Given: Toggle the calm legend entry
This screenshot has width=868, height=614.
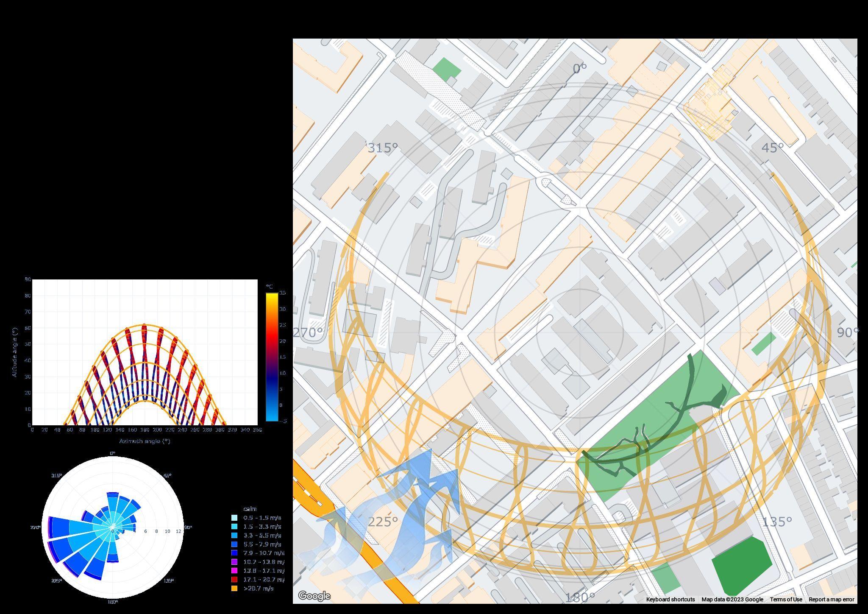Looking at the screenshot, I should tap(250, 509).
